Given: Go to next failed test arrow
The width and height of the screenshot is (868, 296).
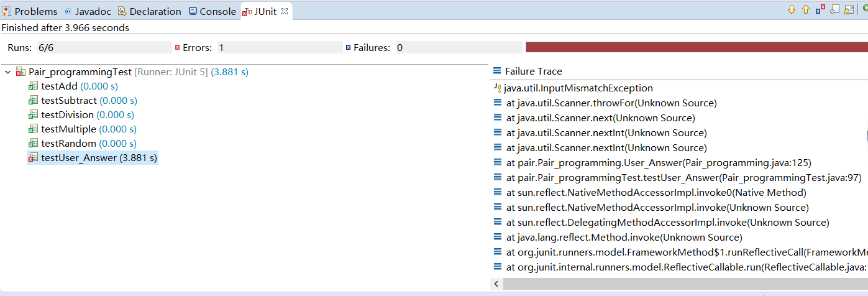Looking at the screenshot, I should tap(792, 9).
